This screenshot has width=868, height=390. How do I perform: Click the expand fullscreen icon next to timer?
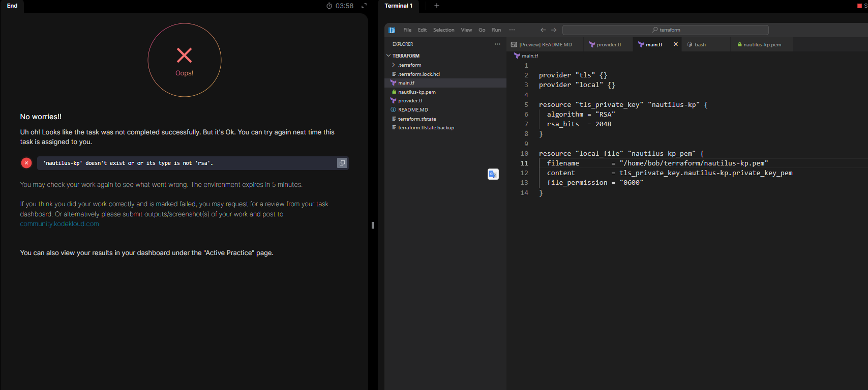coord(364,6)
